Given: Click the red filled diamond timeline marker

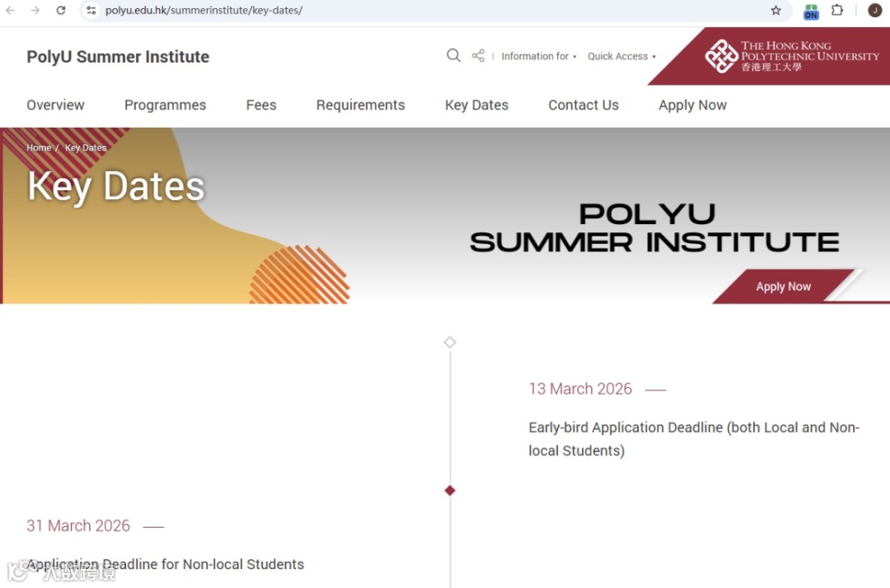Looking at the screenshot, I should pos(450,491).
